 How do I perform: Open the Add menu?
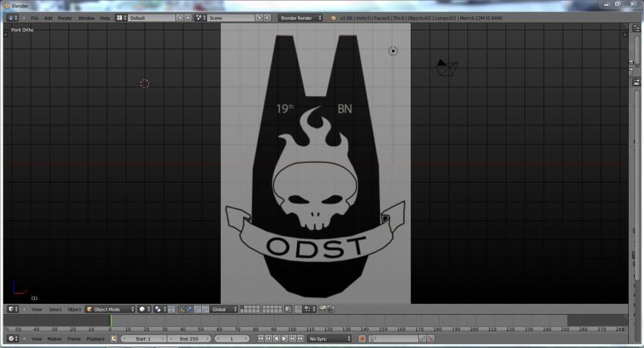(48, 18)
